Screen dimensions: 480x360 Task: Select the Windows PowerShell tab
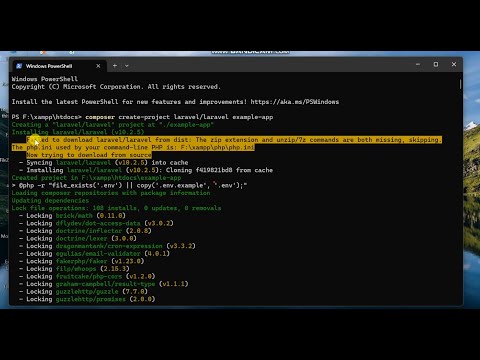59,66
